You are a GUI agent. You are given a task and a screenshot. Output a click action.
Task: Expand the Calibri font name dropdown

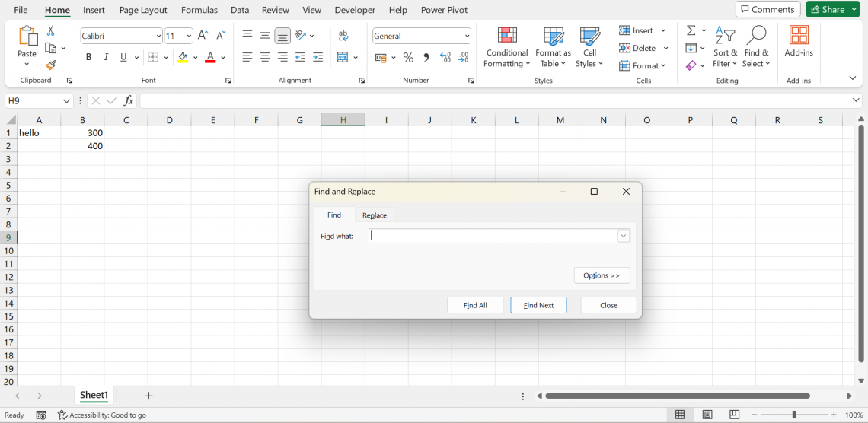[158, 36]
